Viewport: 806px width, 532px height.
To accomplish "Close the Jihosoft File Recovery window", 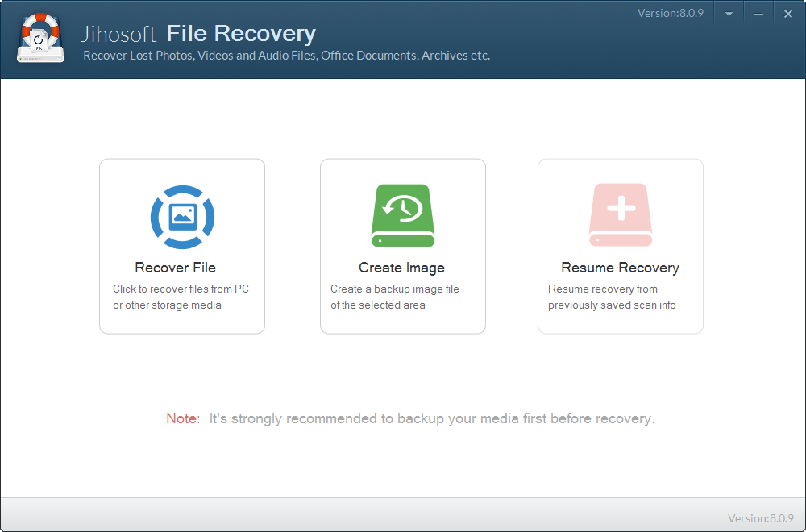I will click(788, 14).
